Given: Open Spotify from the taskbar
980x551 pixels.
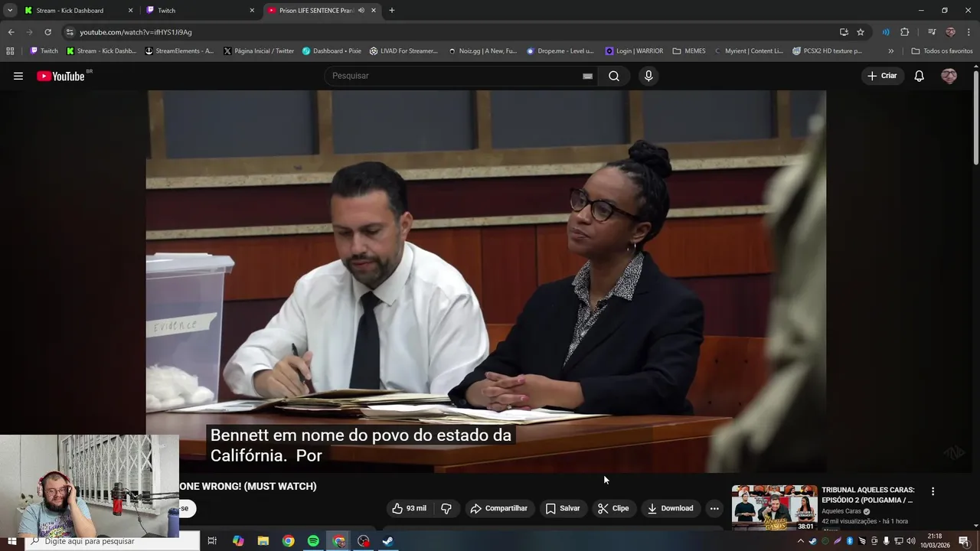Looking at the screenshot, I should tap(313, 541).
